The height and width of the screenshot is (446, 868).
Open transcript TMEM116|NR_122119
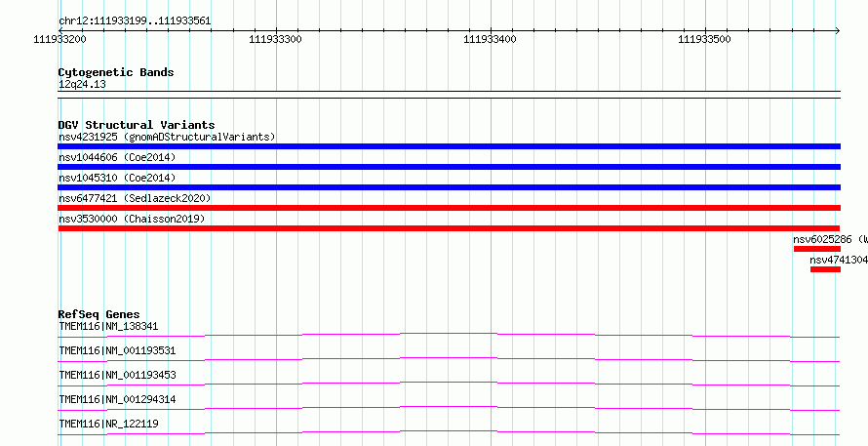108,424
